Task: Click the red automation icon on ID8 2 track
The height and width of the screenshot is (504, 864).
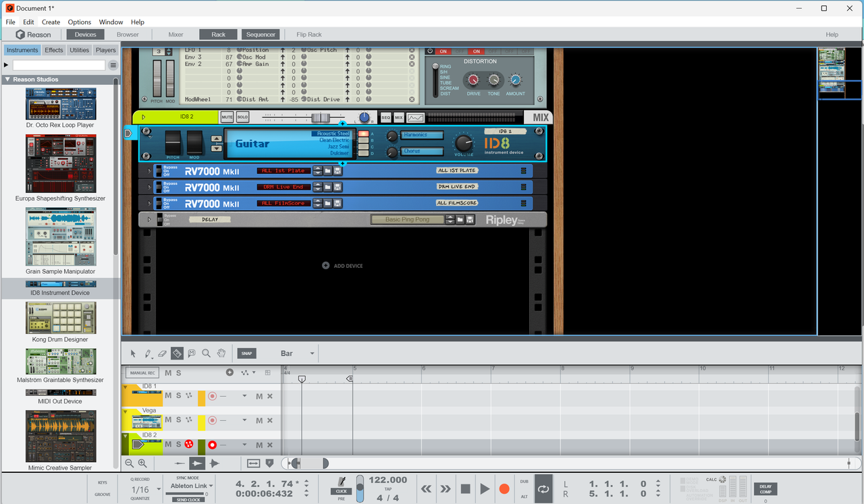Action: click(189, 444)
